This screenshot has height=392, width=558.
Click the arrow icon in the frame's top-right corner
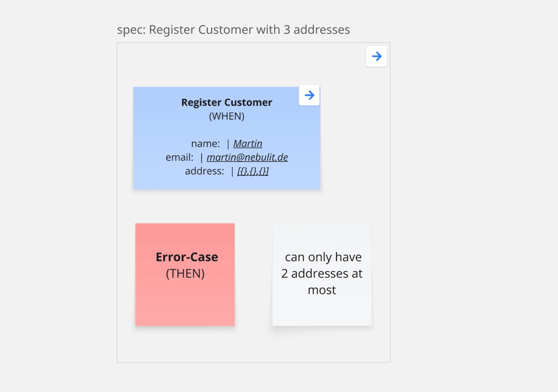pyautogui.click(x=376, y=56)
